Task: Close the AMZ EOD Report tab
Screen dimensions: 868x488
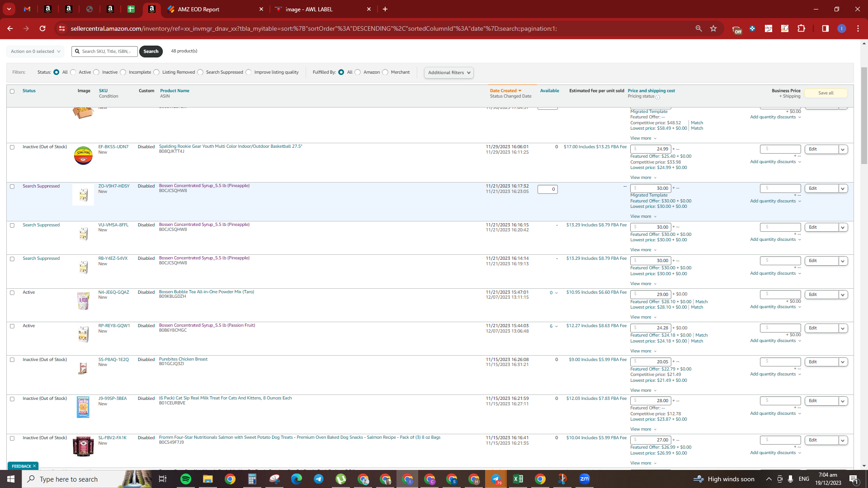Action: pos(261,9)
